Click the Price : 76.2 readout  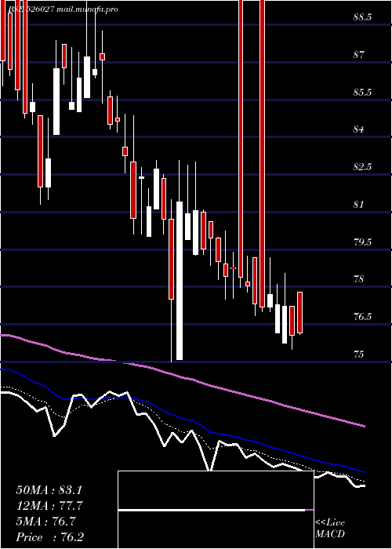click(49, 537)
